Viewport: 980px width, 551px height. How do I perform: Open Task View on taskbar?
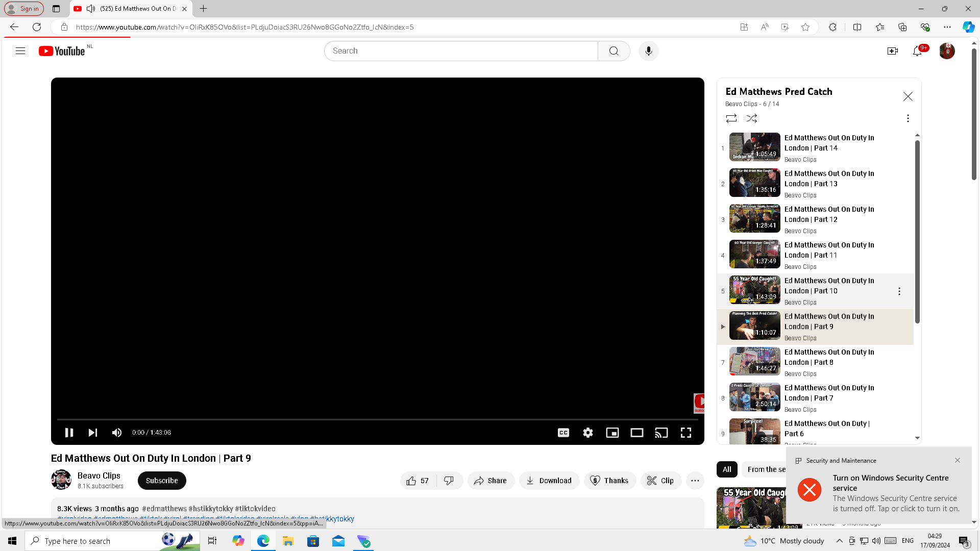pyautogui.click(x=212, y=541)
